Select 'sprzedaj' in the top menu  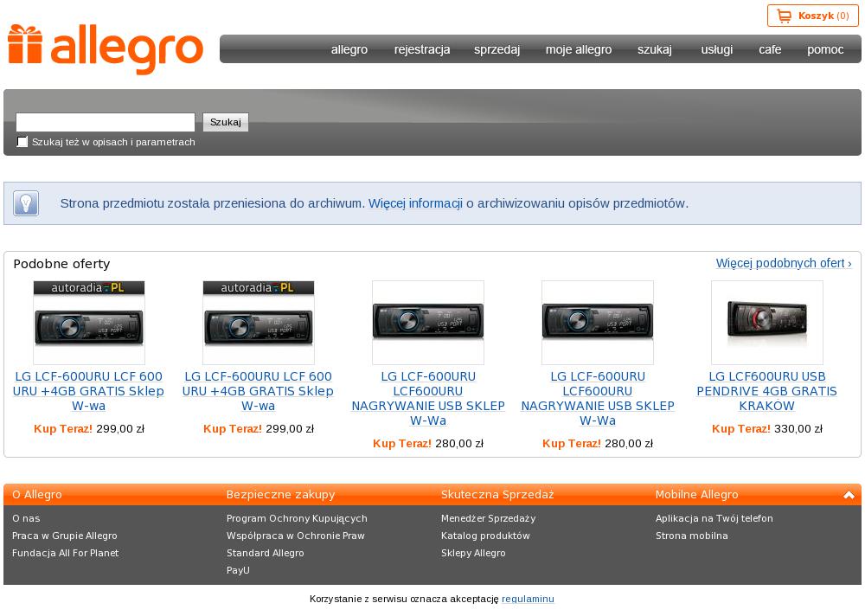point(497,49)
